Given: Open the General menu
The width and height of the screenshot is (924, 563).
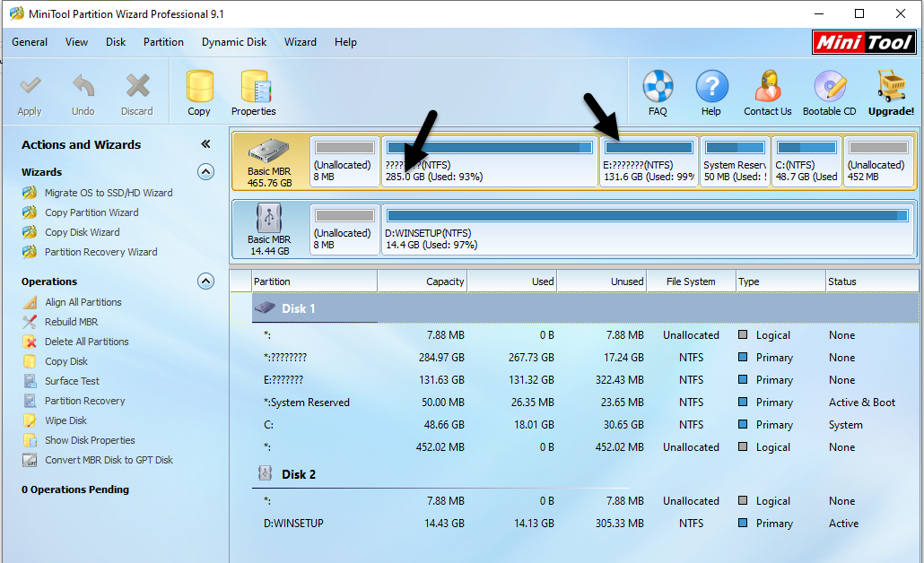Looking at the screenshot, I should click(x=30, y=42).
